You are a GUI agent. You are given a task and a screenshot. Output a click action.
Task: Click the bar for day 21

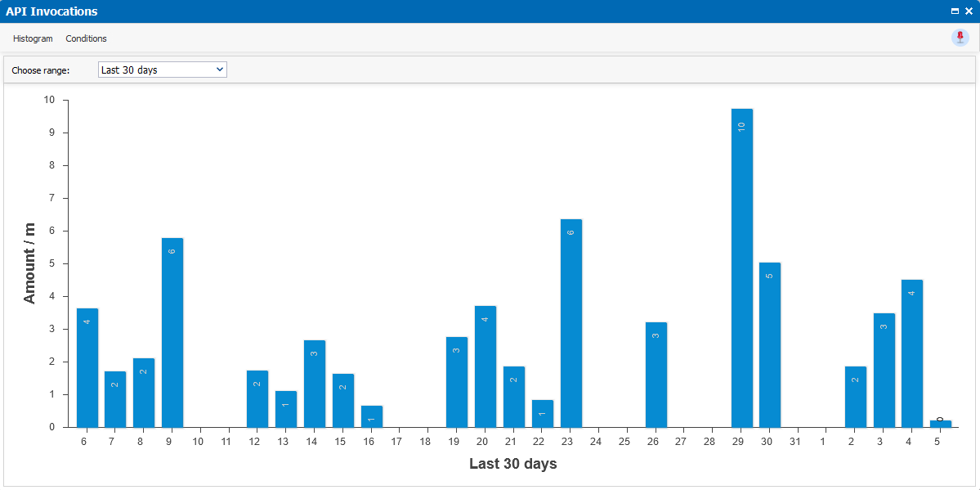click(x=513, y=397)
